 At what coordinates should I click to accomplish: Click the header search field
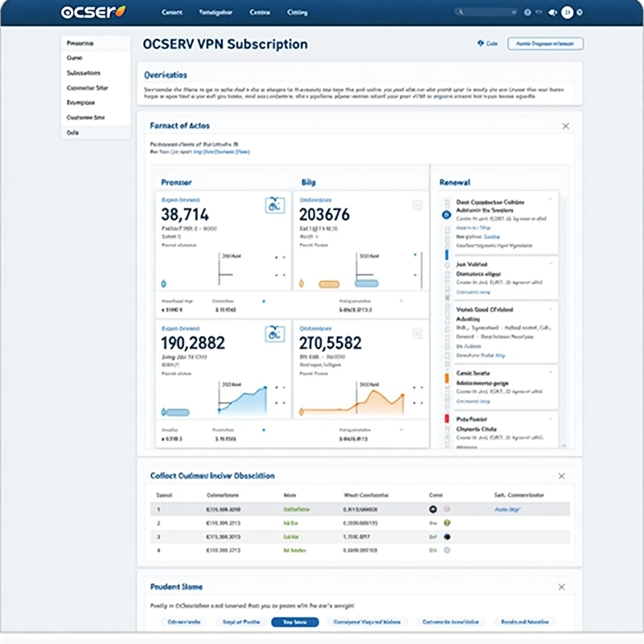coord(486,12)
